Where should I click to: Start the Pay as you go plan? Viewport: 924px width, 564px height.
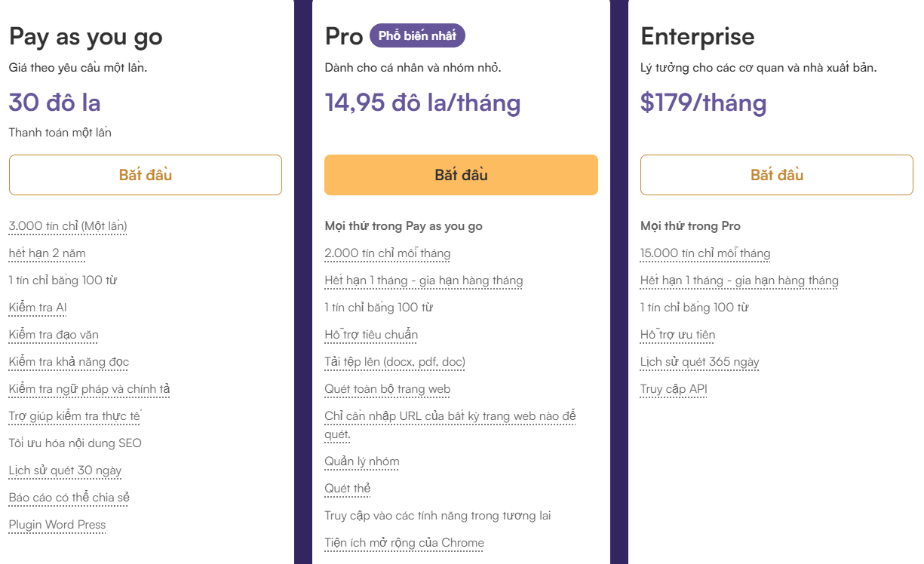(146, 175)
